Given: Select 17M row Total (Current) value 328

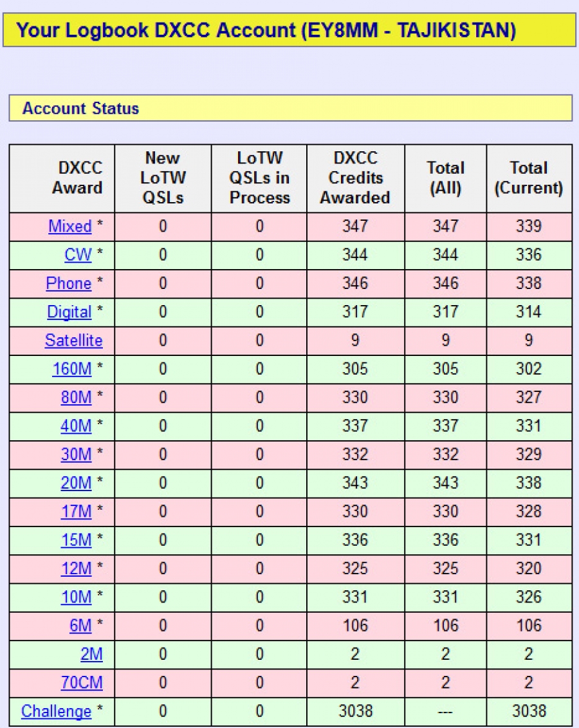Looking at the screenshot, I should (x=529, y=512).
